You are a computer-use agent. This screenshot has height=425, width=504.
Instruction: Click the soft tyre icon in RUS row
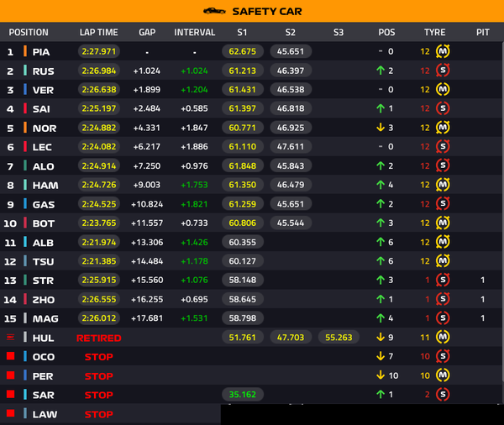443,71
